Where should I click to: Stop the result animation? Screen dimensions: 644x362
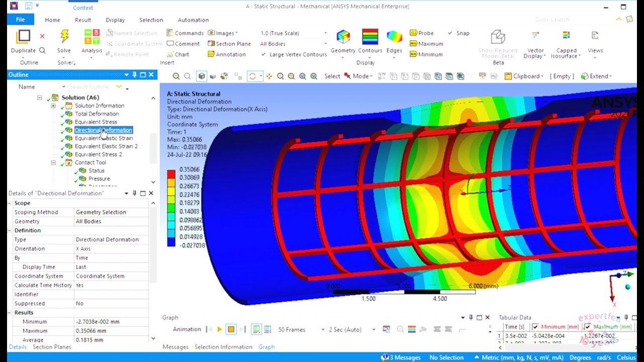(231, 330)
